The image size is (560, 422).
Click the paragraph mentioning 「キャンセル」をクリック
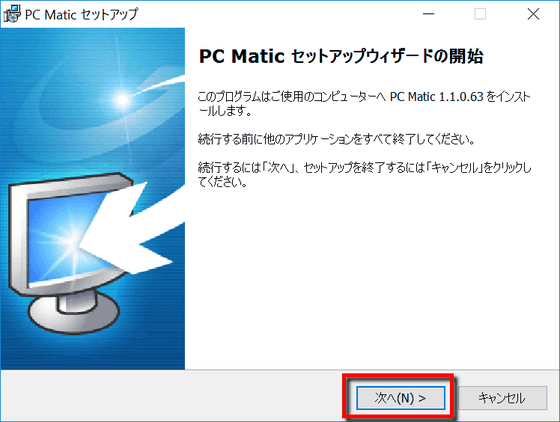(x=364, y=175)
